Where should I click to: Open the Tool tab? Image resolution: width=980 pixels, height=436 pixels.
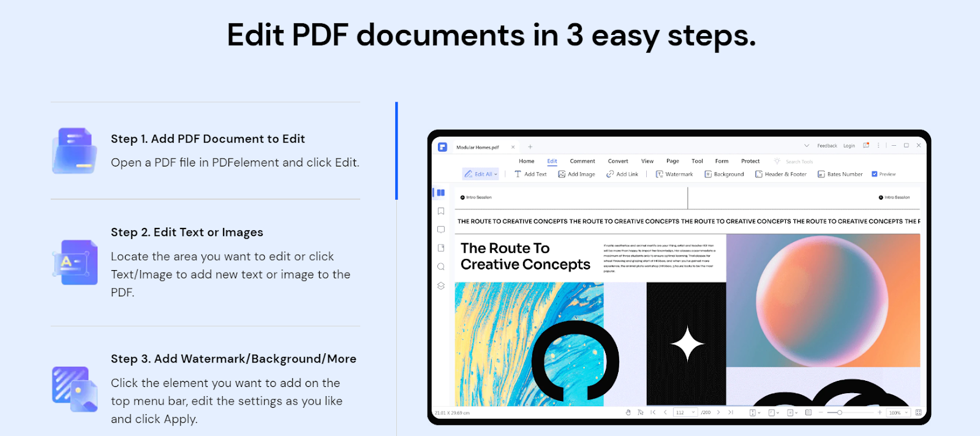tap(697, 161)
